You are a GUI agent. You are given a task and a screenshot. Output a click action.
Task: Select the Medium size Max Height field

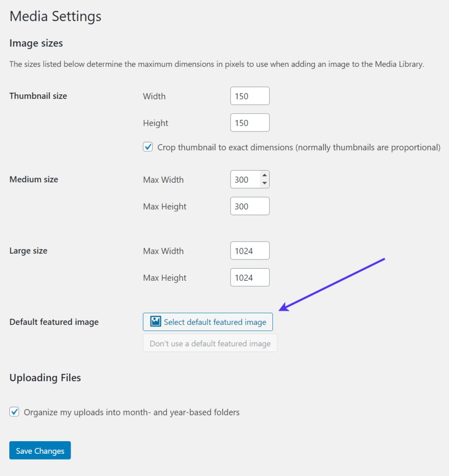pos(250,206)
